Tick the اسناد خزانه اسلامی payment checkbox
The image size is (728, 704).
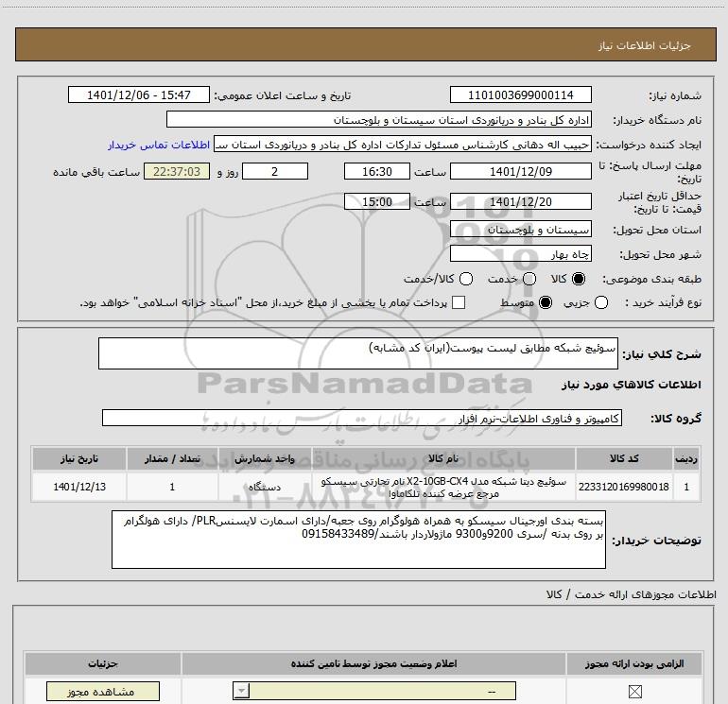coord(459,302)
